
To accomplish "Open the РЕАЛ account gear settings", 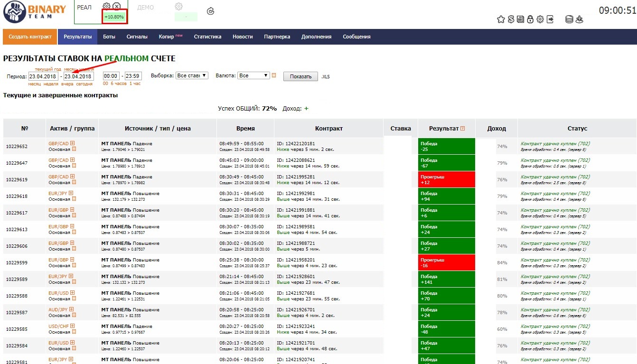I will point(106,6).
